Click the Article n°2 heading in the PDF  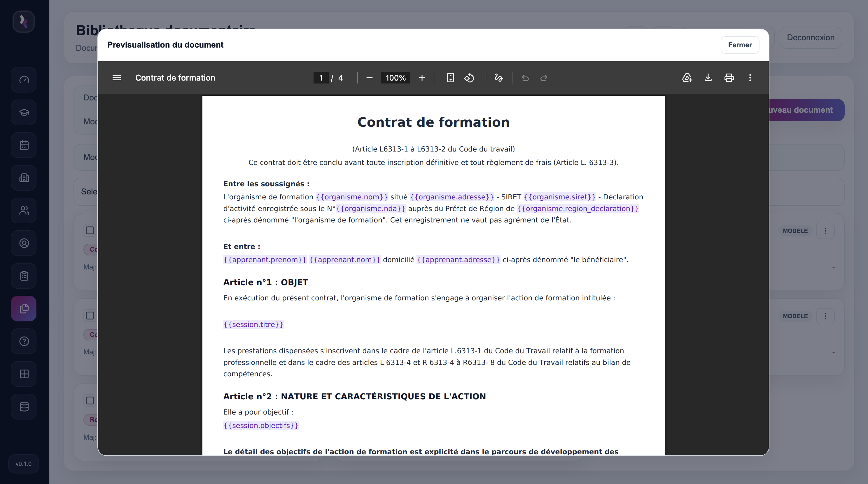[354, 396]
